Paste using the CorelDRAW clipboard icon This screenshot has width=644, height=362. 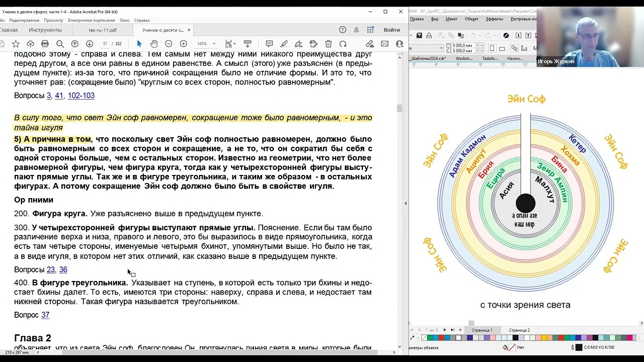point(461,35)
